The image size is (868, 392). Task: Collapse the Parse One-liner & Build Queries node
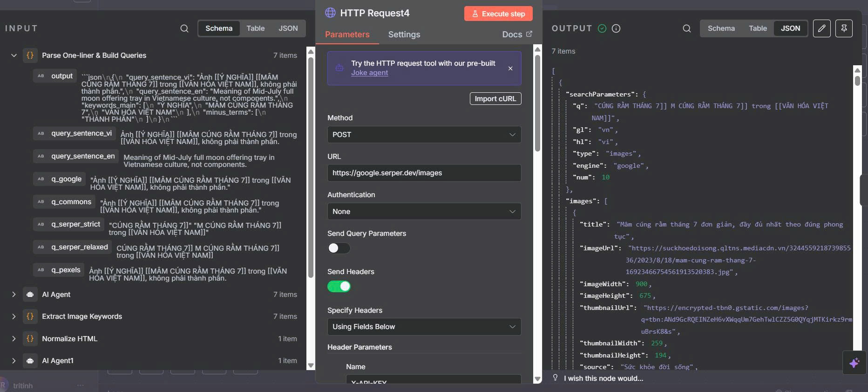[x=14, y=55]
